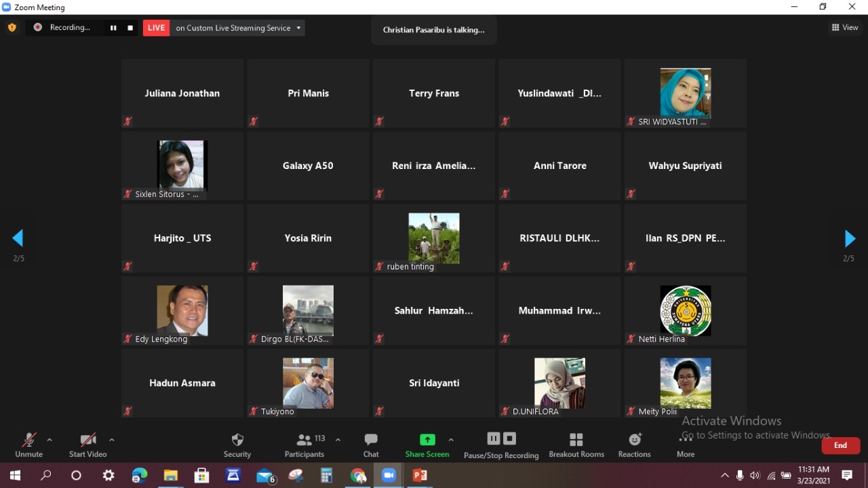Screen dimensions: 868x488
Task: Click the green Share Screen icon
Action: coord(427,440)
